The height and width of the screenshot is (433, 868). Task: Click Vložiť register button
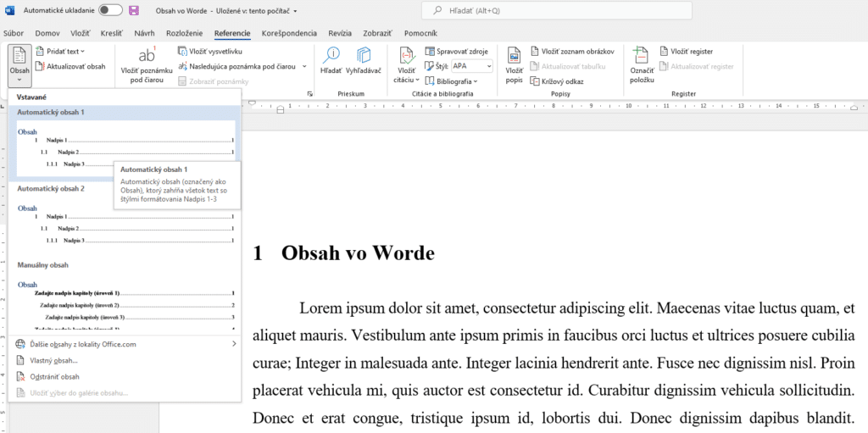tap(687, 52)
